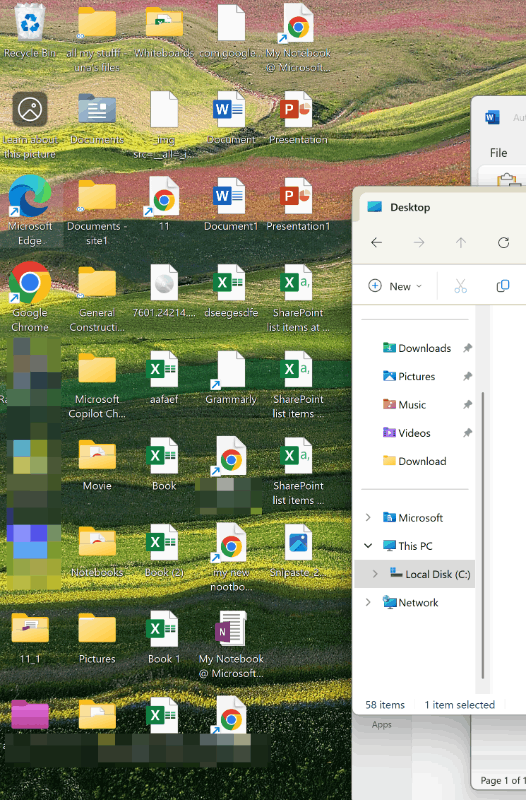This screenshot has height=800, width=526.
Task: Open the File tab in Word window
Action: (x=498, y=153)
